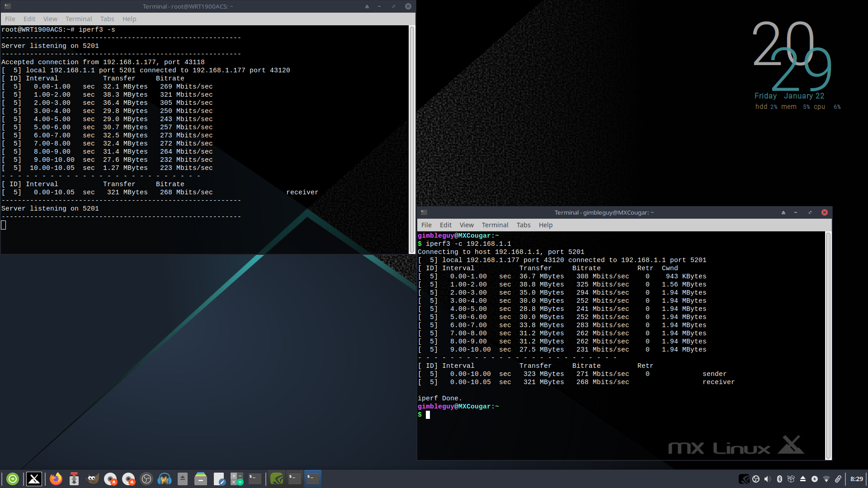868x488 pixels.
Task: Open the OBS icon in system tray
Action: click(756, 479)
